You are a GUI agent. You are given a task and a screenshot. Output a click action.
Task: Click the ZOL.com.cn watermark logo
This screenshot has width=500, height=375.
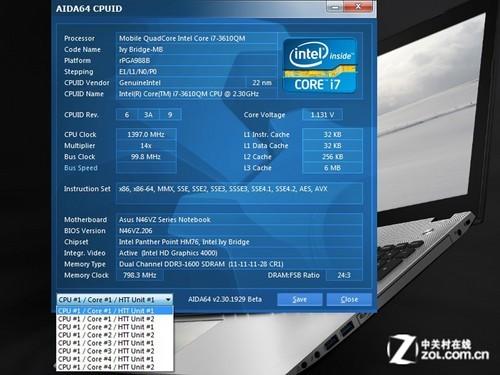[x=438, y=349]
